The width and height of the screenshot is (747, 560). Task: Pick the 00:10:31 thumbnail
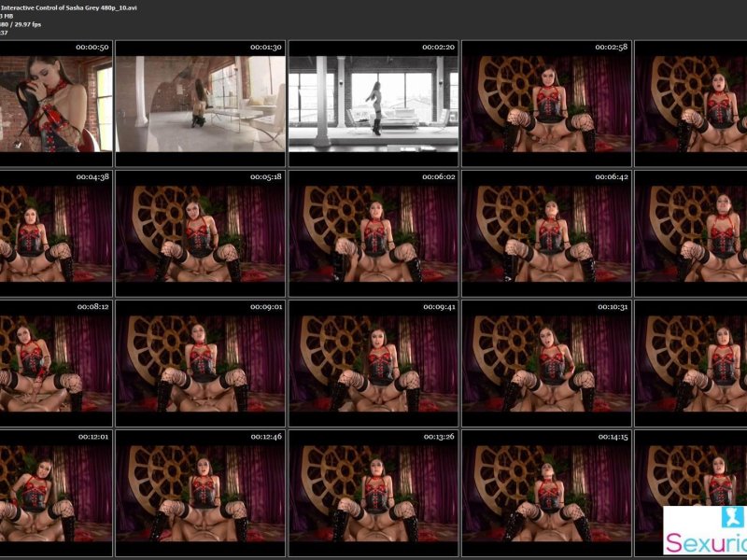click(547, 363)
